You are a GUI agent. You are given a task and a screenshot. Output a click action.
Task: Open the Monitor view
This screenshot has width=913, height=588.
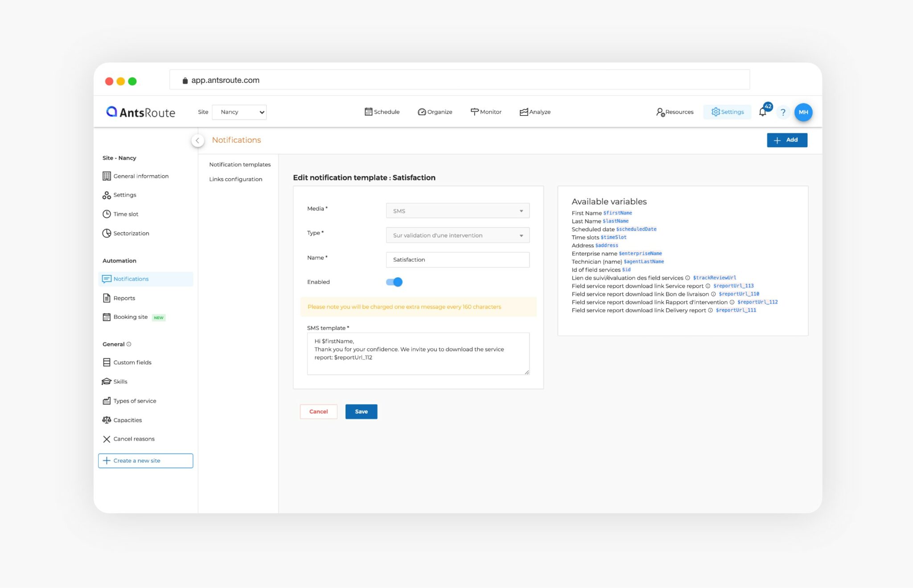tap(486, 112)
